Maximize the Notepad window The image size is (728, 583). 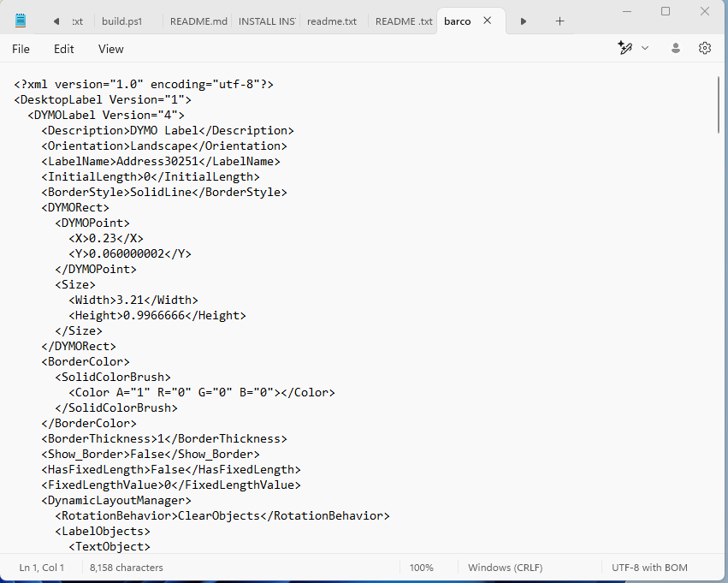[666, 11]
